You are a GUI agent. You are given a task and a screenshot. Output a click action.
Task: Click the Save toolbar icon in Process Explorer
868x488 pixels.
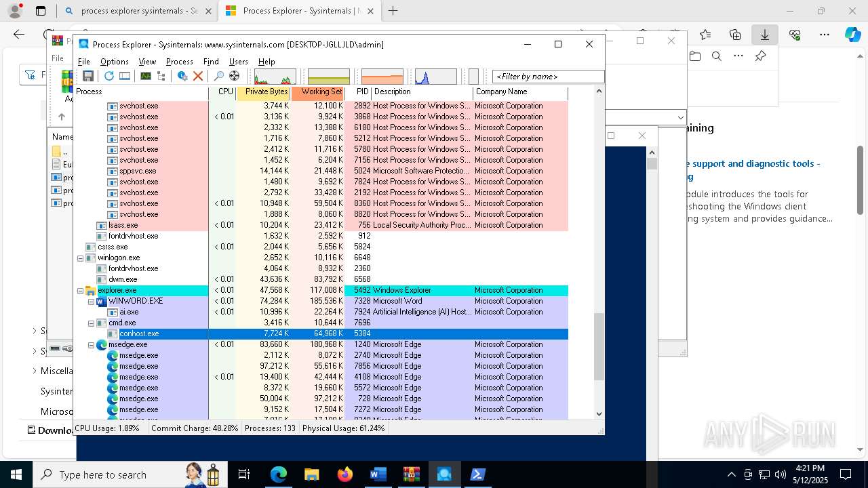tap(87, 76)
